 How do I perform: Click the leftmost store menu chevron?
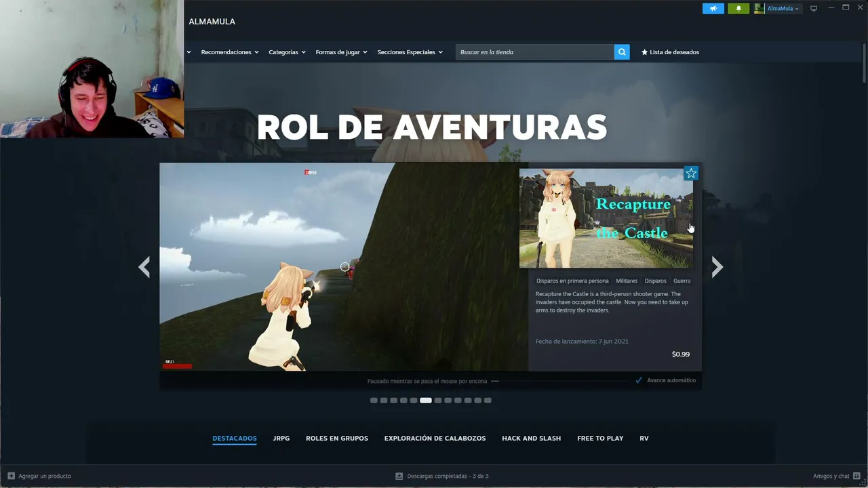pos(189,52)
